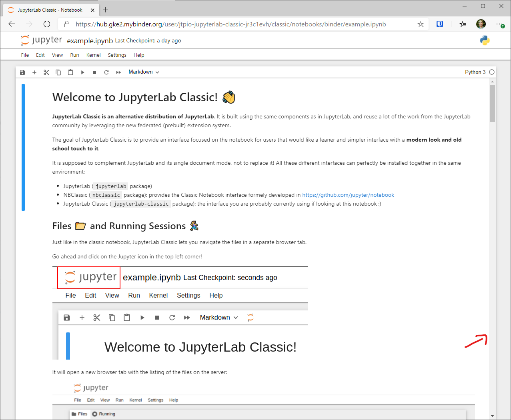Open the browser's three-dot settings menu
This screenshot has height=420, width=511.
[500, 24]
